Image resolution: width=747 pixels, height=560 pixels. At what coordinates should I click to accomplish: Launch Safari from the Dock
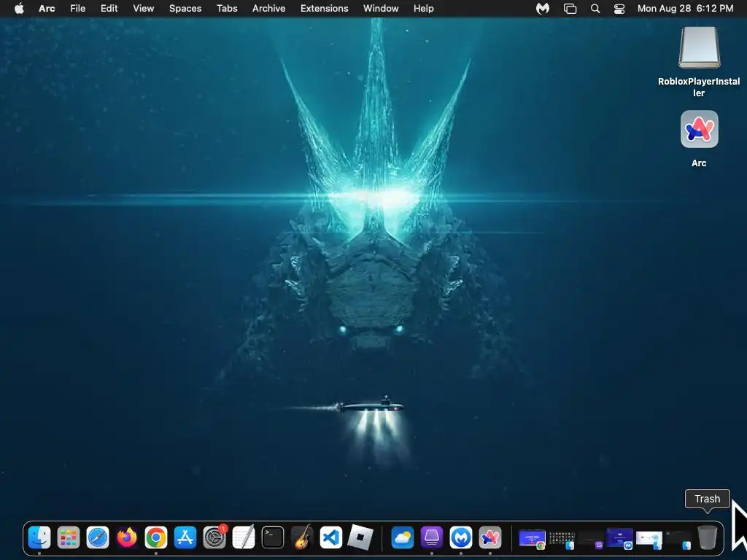click(98, 537)
